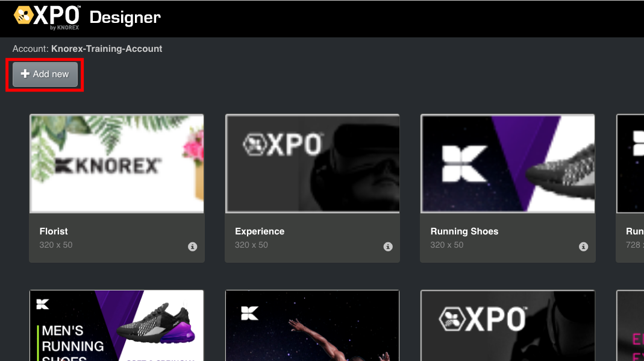644x361 pixels.
Task: Select the Running Shoes title text
Action: [x=464, y=231]
